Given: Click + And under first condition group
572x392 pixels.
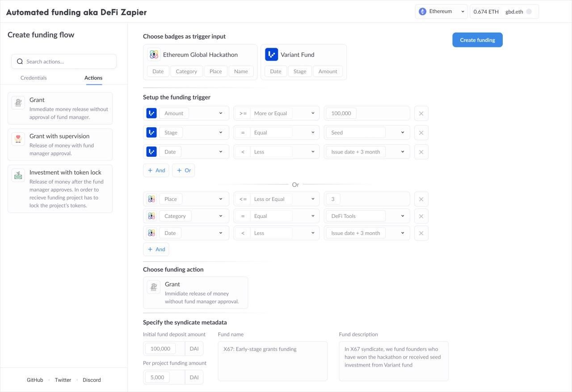Looking at the screenshot, I should coord(156,171).
